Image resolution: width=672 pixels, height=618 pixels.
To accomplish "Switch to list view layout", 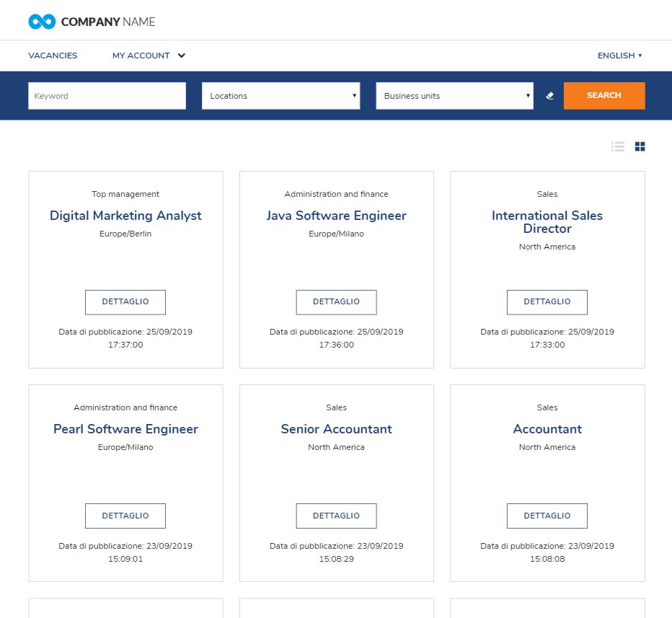I will click(x=618, y=146).
